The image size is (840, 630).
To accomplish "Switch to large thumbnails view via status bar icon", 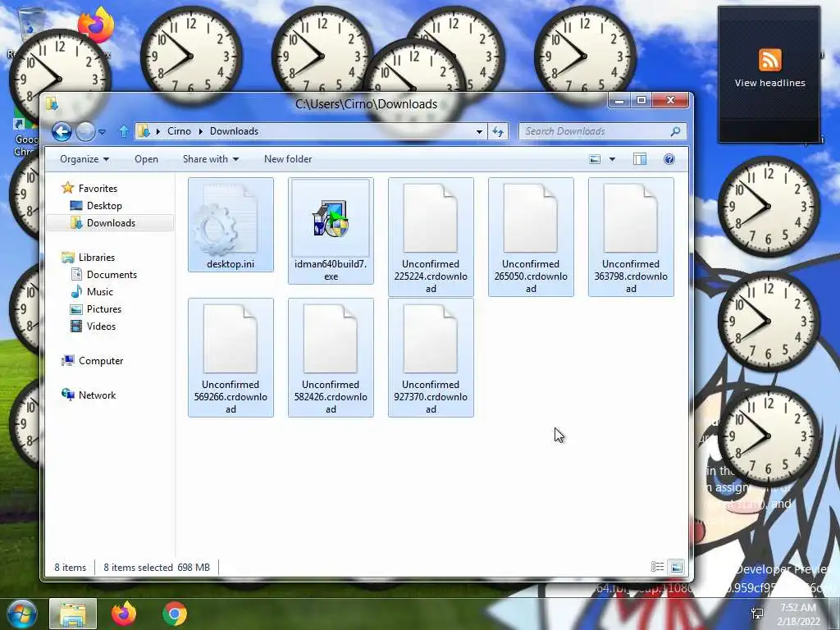I will 677,567.
